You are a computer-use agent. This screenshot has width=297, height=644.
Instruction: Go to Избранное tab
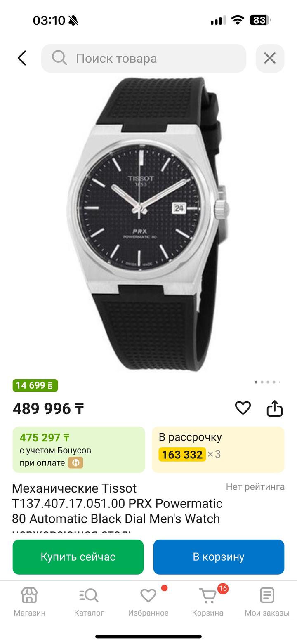pos(148,602)
